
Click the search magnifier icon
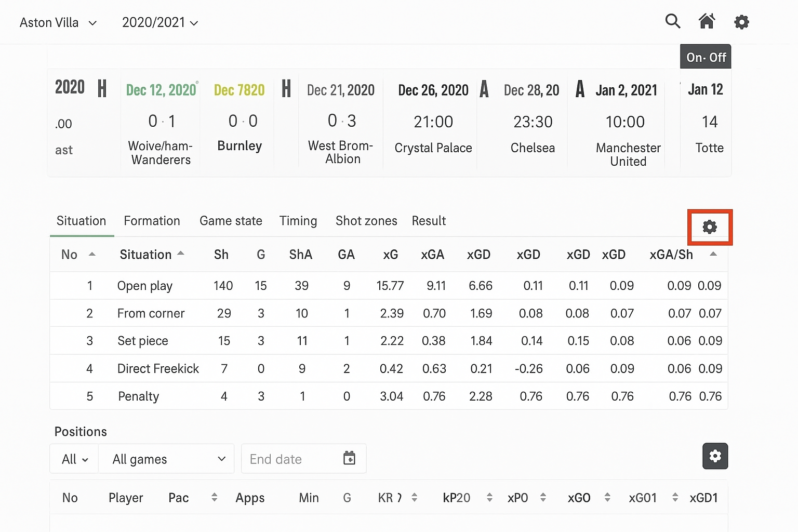tap(673, 21)
